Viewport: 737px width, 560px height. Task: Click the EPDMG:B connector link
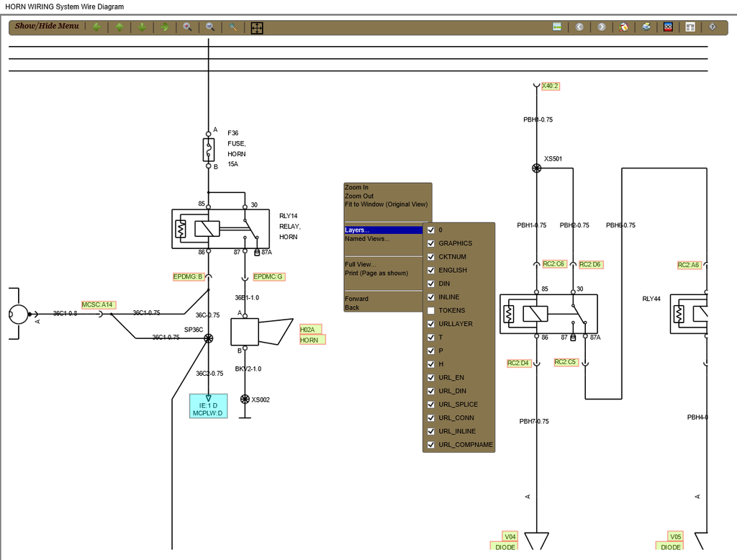tap(188, 276)
